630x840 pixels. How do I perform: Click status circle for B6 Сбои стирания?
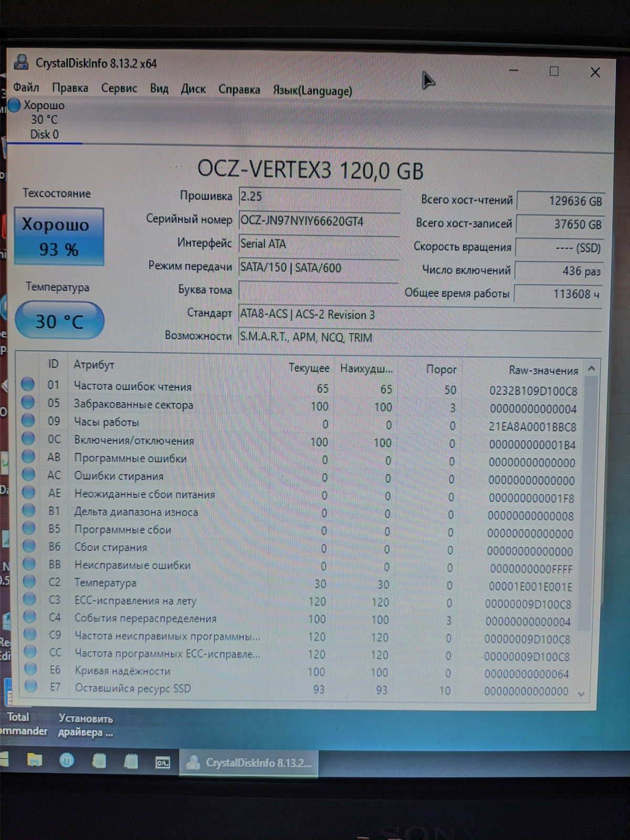29,545
